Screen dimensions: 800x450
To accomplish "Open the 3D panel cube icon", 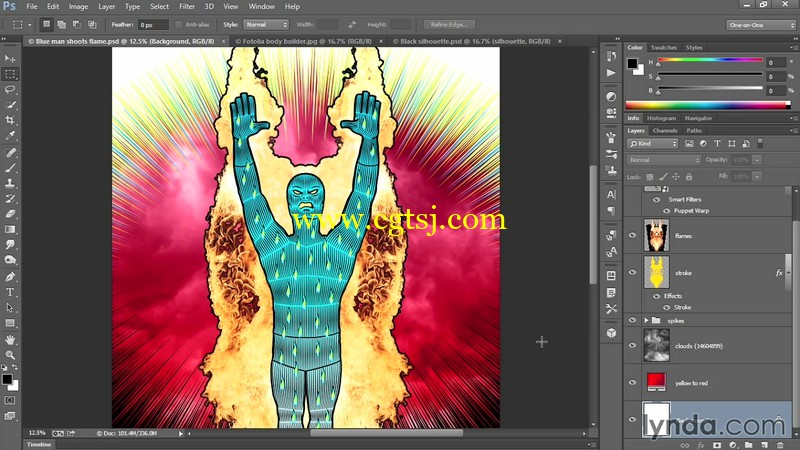I will click(611, 333).
